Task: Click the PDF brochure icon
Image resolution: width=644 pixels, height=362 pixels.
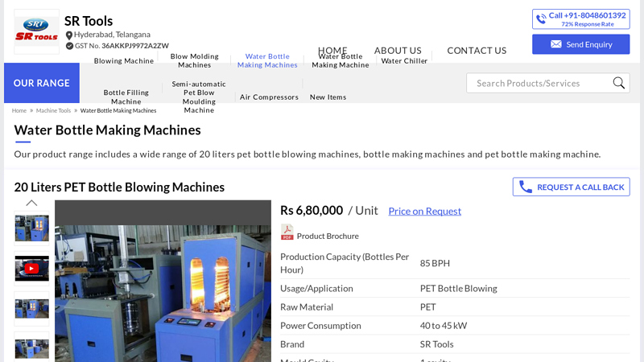Action: (x=287, y=232)
